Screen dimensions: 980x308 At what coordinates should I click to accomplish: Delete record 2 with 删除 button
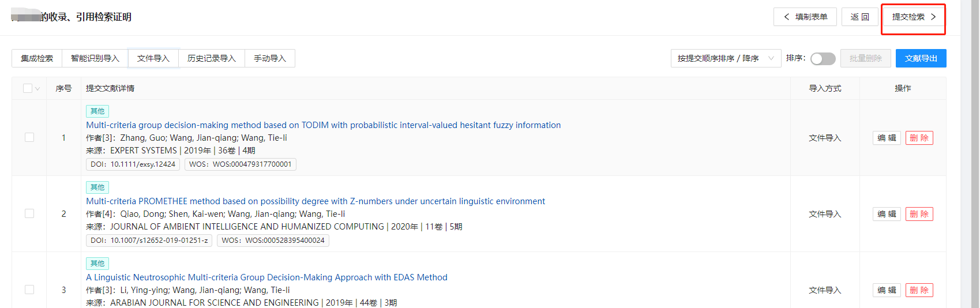point(919,214)
